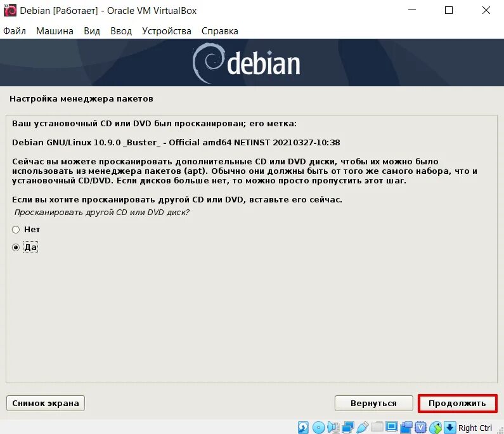Open the Файл menu

tap(15, 31)
